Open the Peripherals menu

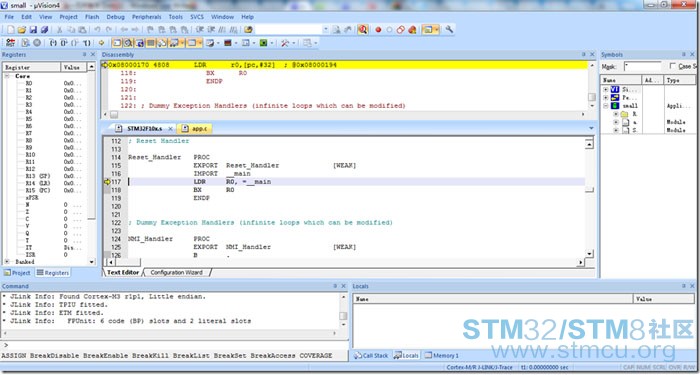point(146,17)
